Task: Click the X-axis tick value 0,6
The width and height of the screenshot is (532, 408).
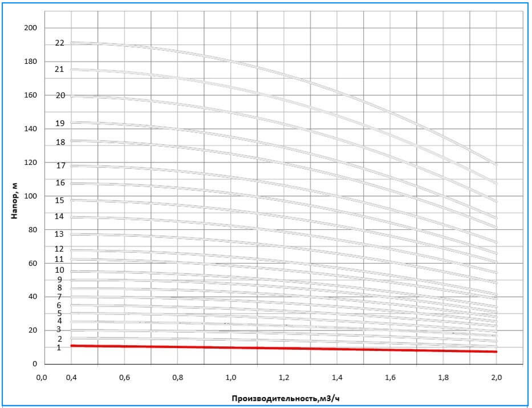Action: coord(124,378)
